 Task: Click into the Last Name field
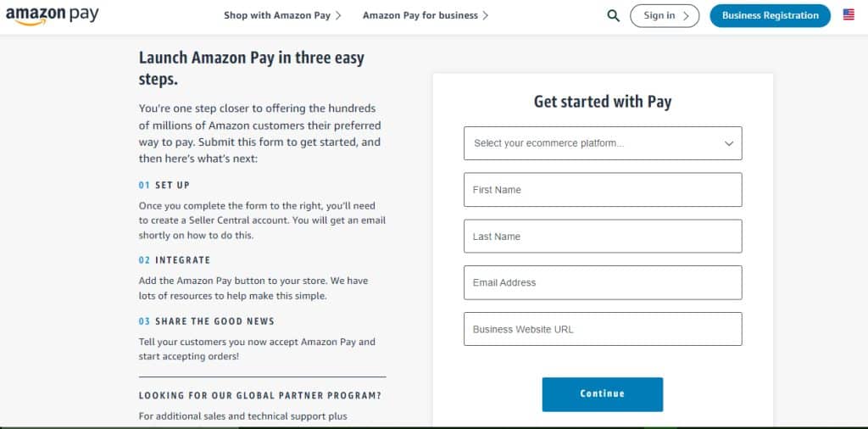pos(603,237)
